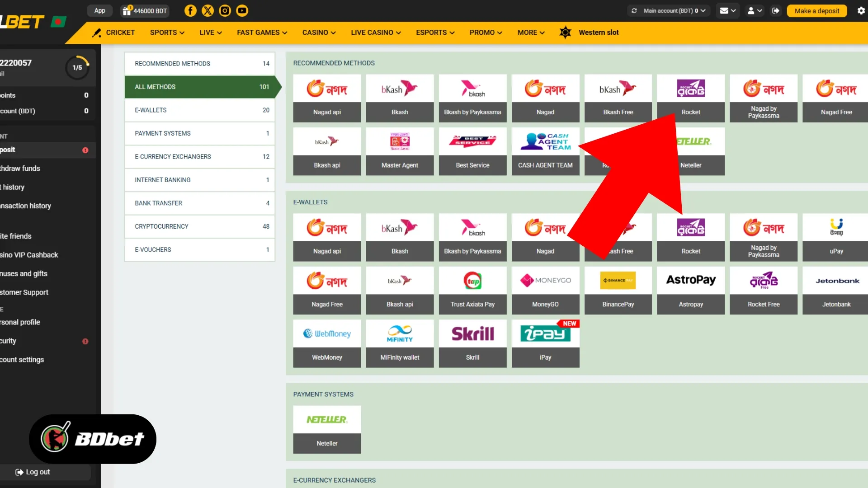
Task: Select Nagad by Paykassma in E-Wallets
Action: point(764,237)
